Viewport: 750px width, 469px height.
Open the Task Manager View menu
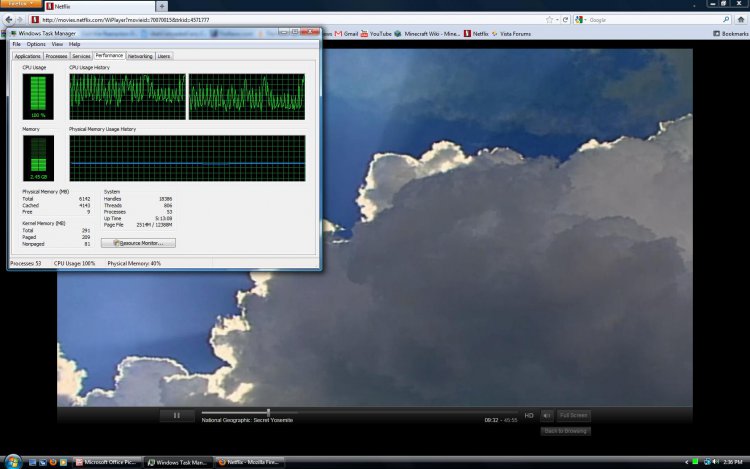pos(57,44)
